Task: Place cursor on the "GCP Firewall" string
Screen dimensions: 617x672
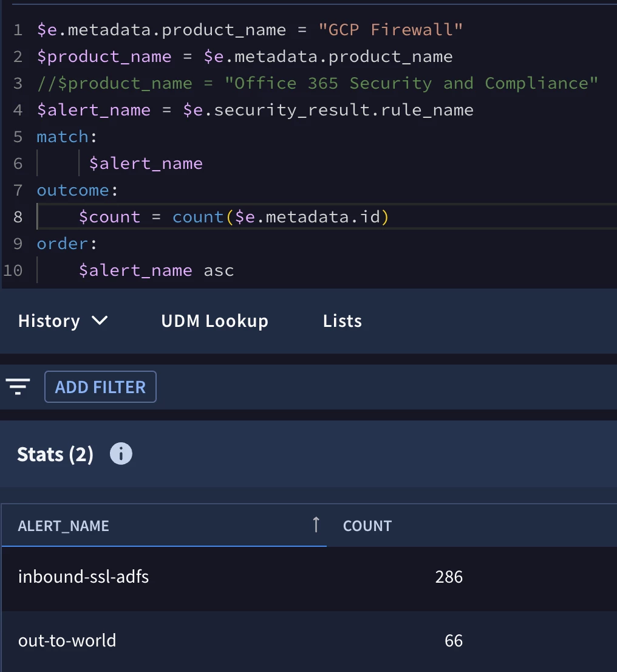Action: click(x=390, y=30)
